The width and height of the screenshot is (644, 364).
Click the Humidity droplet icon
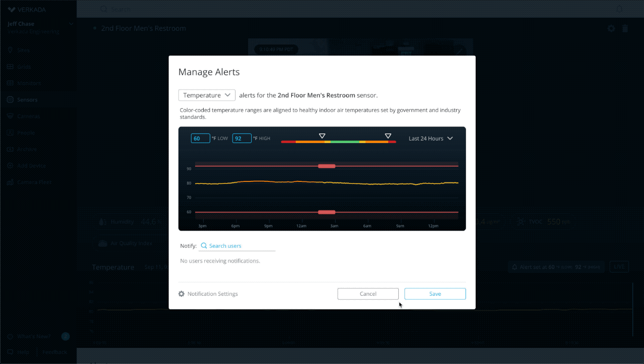tap(103, 222)
